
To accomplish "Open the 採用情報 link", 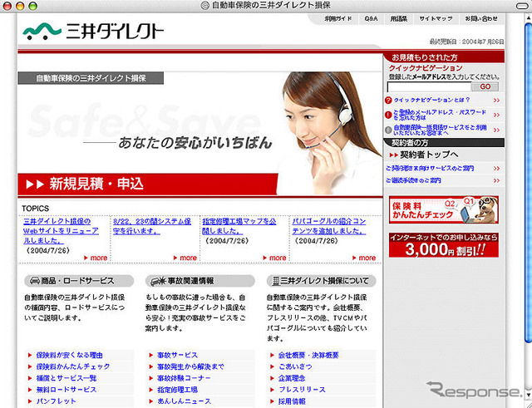I will pyautogui.click(x=292, y=401).
